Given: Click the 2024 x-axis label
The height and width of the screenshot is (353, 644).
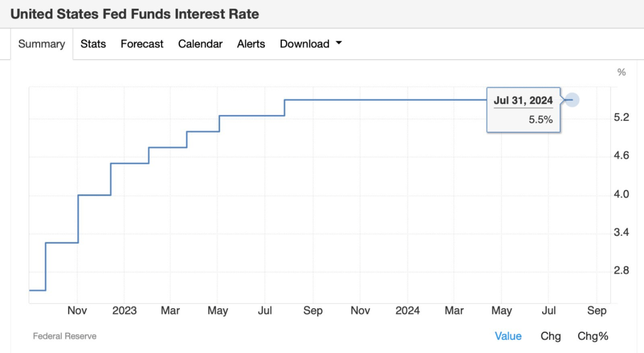Looking at the screenshot, I should (408, 311).
